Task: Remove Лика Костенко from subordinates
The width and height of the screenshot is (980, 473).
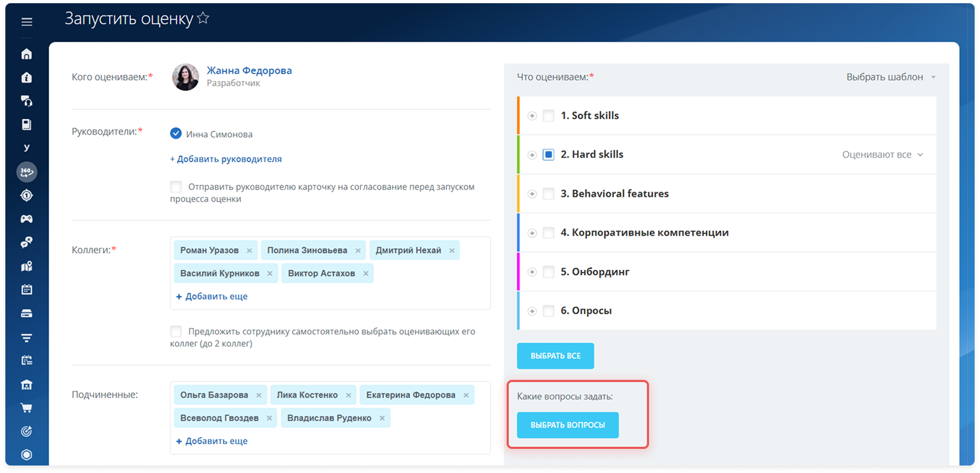Action: [x=349, y=395]
